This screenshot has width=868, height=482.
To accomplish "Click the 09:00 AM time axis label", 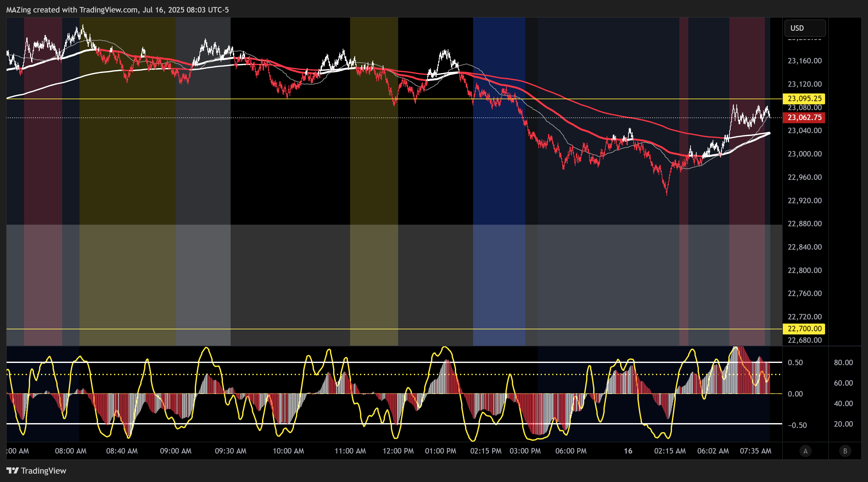I will 176,451.
